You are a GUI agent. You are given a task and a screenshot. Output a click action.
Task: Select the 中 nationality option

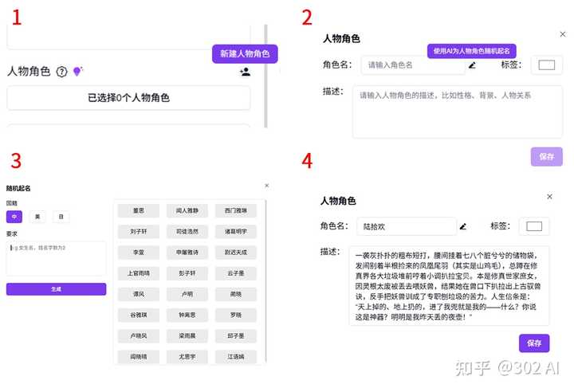[14, 217]
